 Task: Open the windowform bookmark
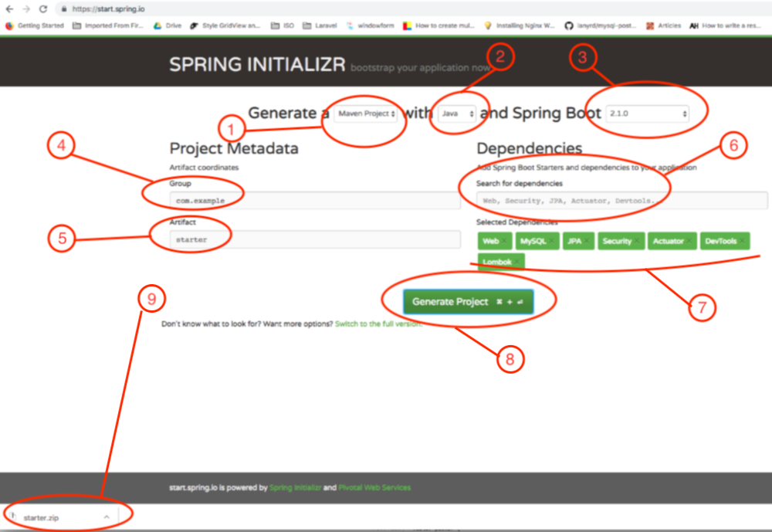pyautogui.click(x=371, y=25)
